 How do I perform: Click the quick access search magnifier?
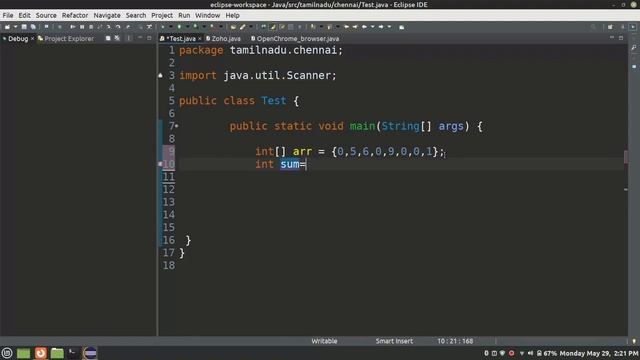593,27
